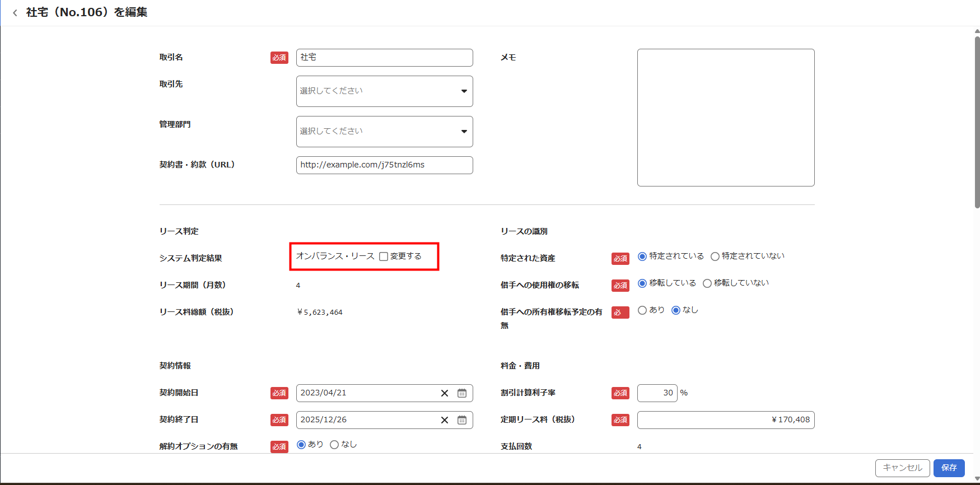980x485 pixels.
Task: Open calendar picker for 契約開始日
Action: [462, 393]
